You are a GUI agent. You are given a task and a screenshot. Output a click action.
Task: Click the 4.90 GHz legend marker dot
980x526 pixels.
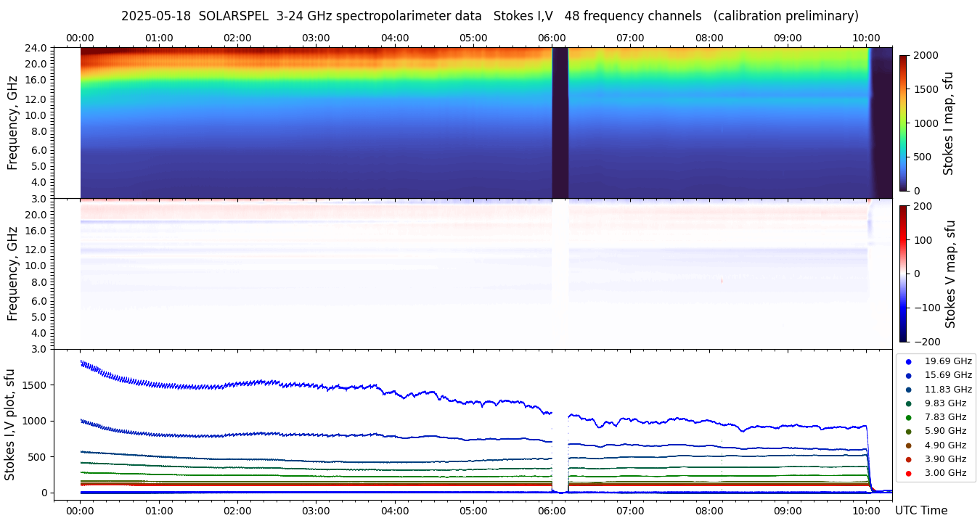pyautogui.click(x=908, y=445)
